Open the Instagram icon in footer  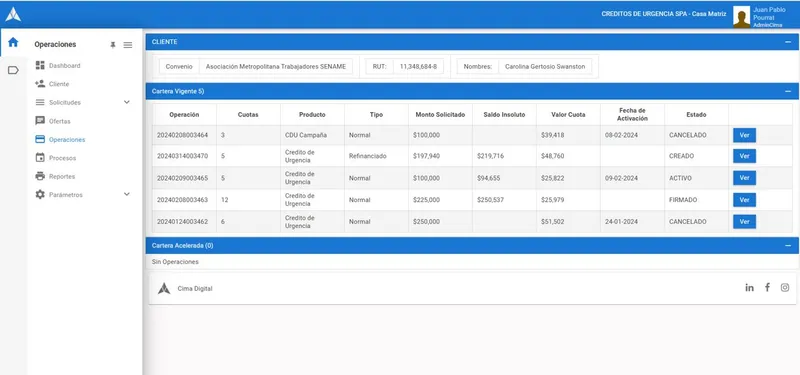pos(785,287)
